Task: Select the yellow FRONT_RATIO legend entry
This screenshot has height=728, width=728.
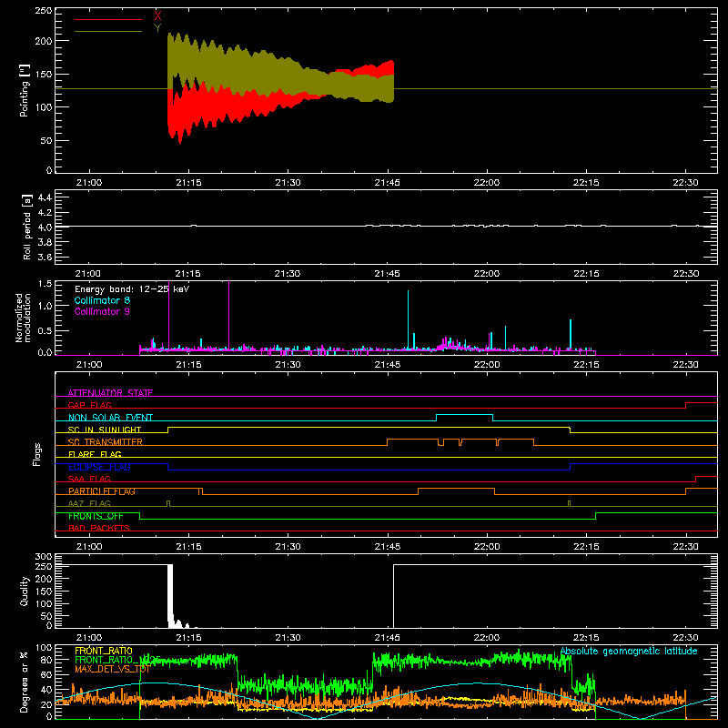Action: (104, 651)
